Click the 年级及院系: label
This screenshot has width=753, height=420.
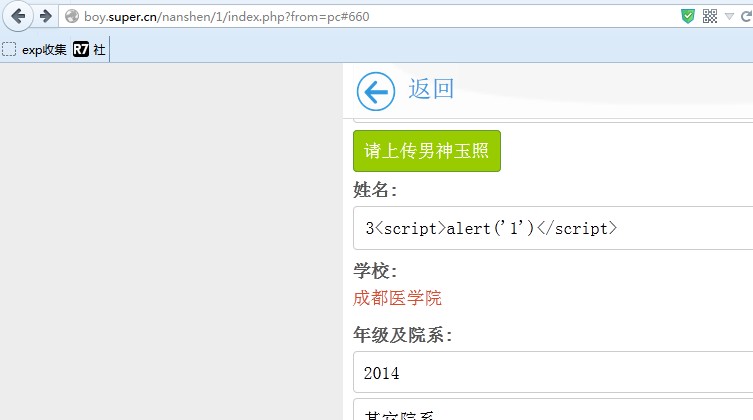[x=402, y=335]
